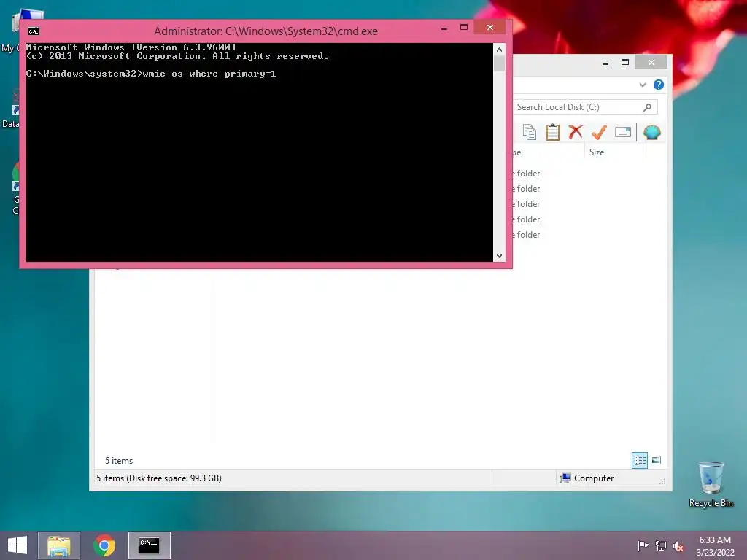The width and height of the screenshot is (747, 560).
Task: Click the 'Microsoft Windows [Version 6.3.9600]' line
Action: tap(131, 47)
